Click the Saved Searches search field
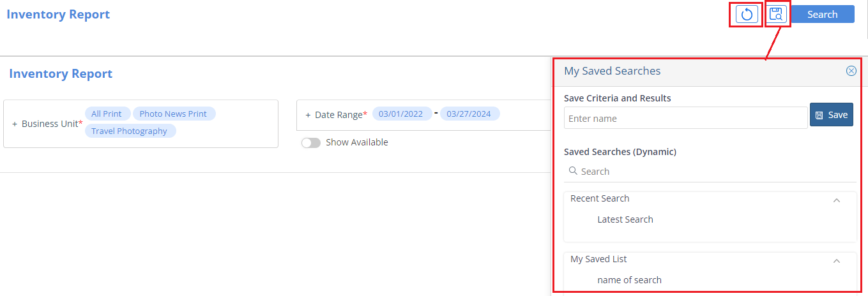Viewport: 868px width, 296px height. (710, 171)
